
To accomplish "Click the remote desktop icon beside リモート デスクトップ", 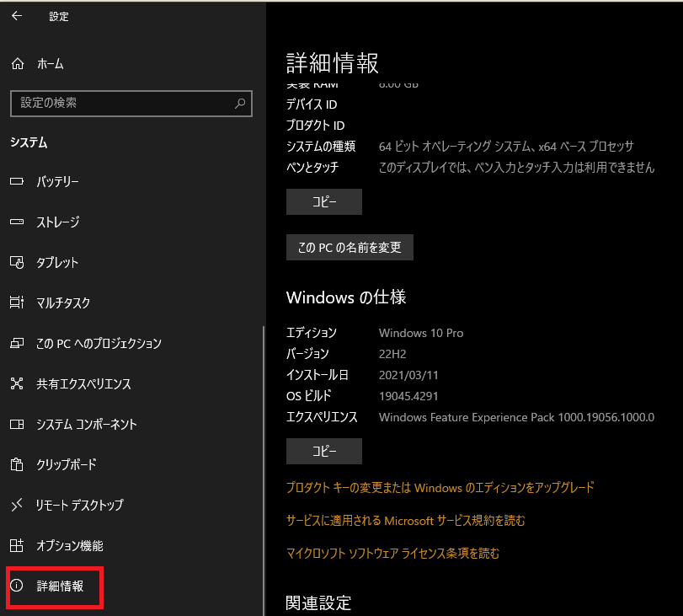I will [17, 506].
